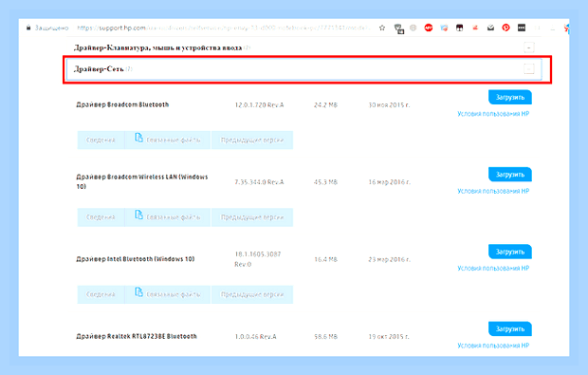Open Предыдущие версии tab for Broadcom Bluetooth driver
Viewport: 588px width, 375px height.
click(252, 140)
